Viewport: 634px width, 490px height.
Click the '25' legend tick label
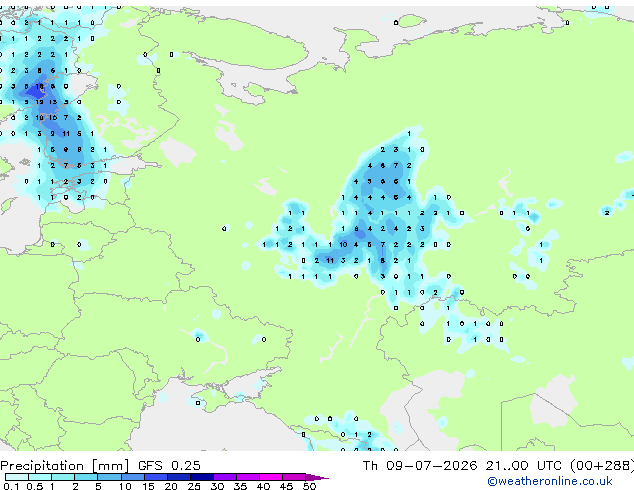coord(194,486)
